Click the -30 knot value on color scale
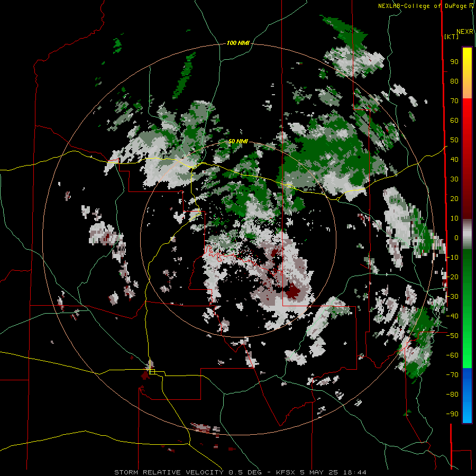The width and height of the screenshot is (476, 476). 452,297
